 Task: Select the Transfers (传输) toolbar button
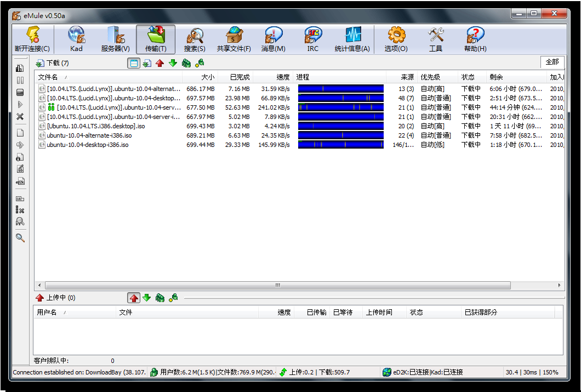point(156,39)
